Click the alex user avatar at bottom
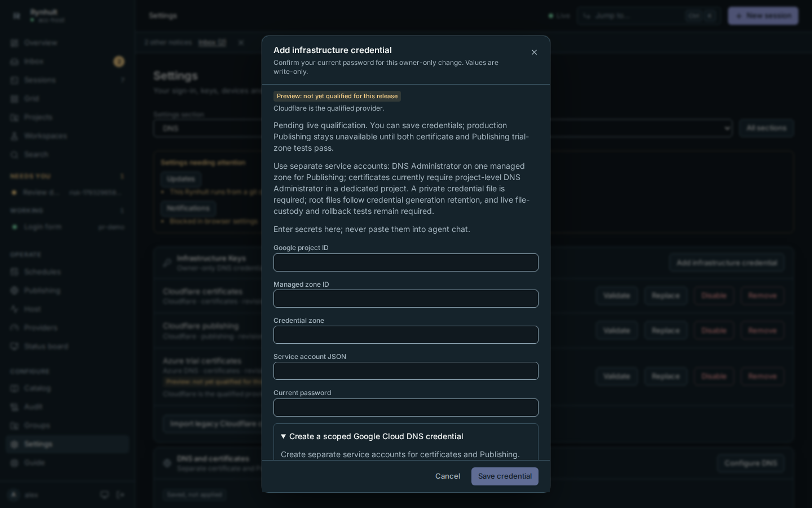Viewport: 812px width, 508px height. 14,495
